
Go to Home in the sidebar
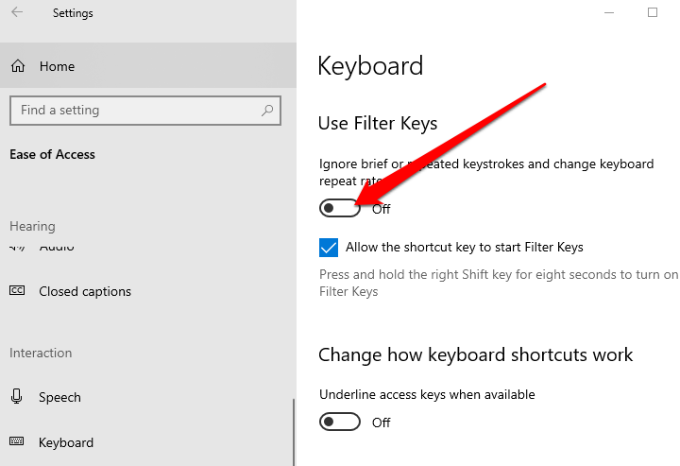point(57,67)
